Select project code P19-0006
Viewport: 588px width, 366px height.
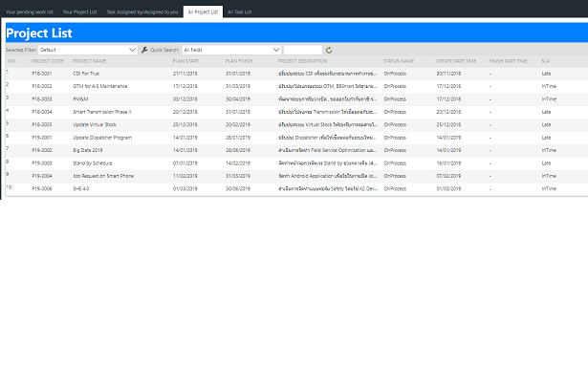click(x=42, y=189)
